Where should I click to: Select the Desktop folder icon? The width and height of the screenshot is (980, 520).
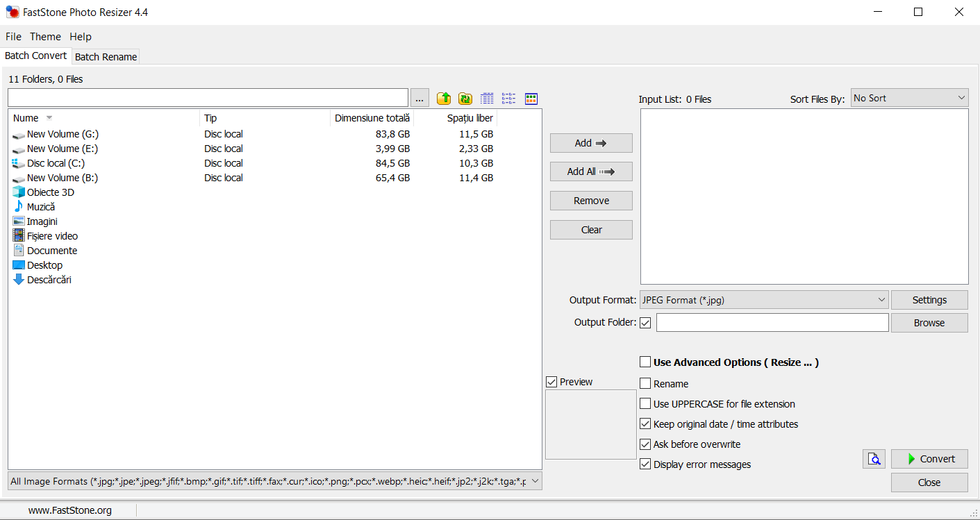(19, 265)
